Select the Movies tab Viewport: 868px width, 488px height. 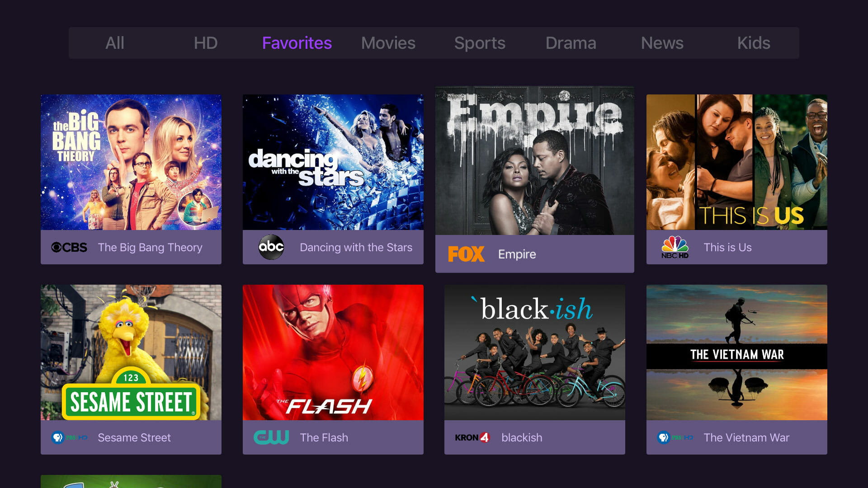389,42
